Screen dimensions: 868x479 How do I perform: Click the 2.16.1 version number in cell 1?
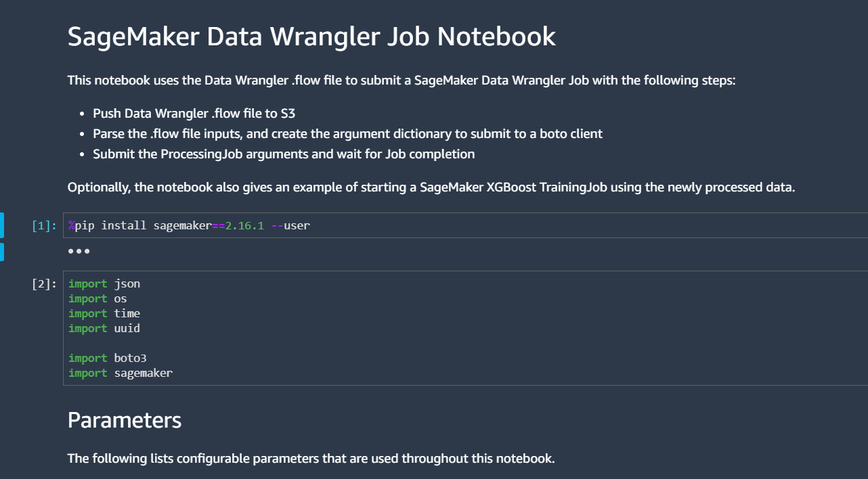coord(244,225)
